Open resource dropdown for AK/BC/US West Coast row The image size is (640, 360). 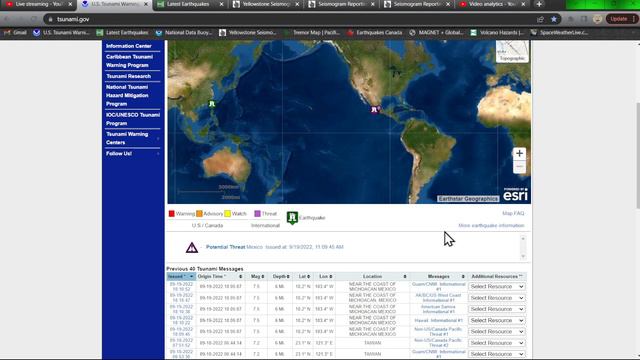[497, 298]
